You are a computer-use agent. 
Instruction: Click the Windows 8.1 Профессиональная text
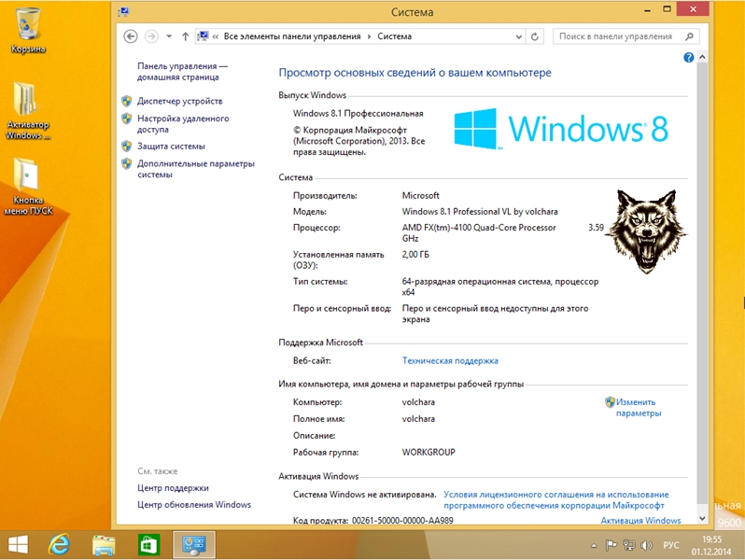[358, 114]
